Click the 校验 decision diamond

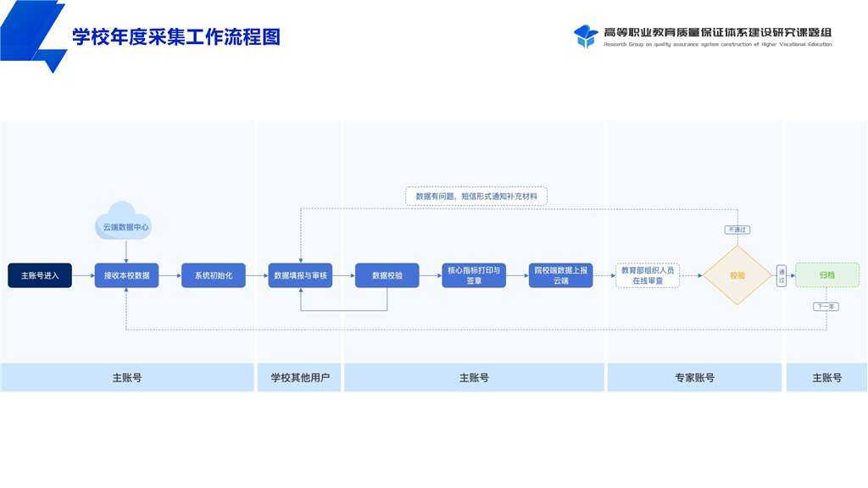click(737, 275)
